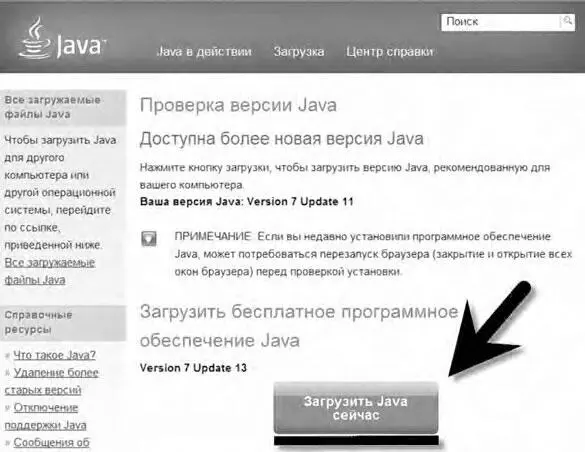Screen dimensions: 585x452
Task: Open the Что такое Java? link
Action: click(54, 355)
